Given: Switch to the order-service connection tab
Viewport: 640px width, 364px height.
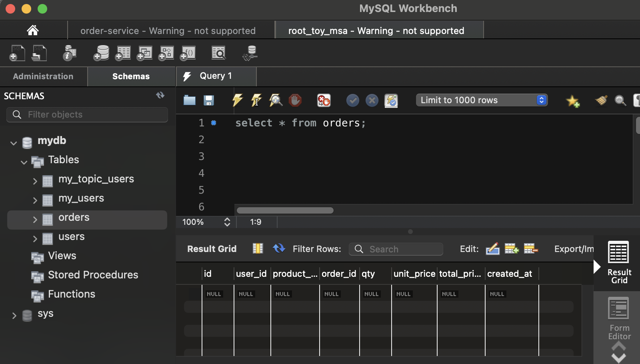Looking at the screenshot, I should pos(168,31).
